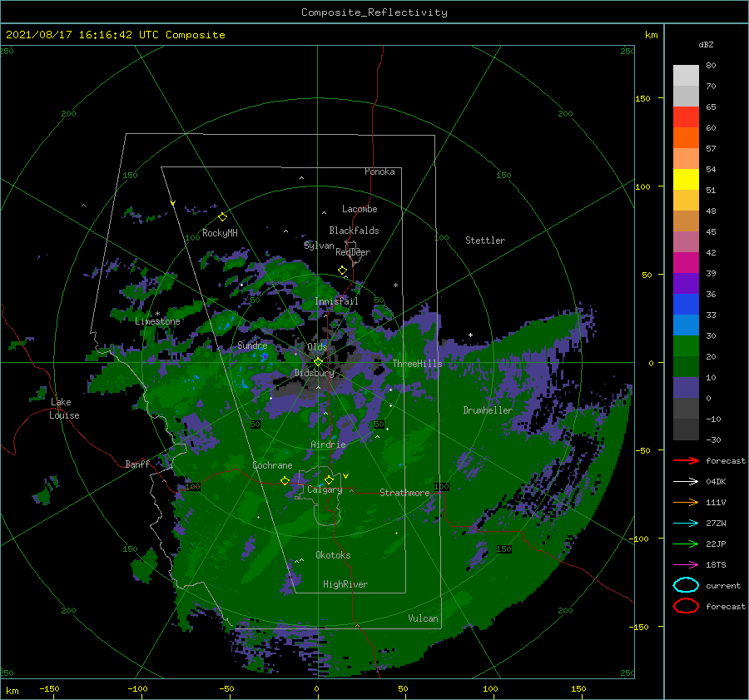The width and height of the screenshot is (749, 700).
Task: Click the light gray swatch between 80 and 70
Action: click(686, 76)
